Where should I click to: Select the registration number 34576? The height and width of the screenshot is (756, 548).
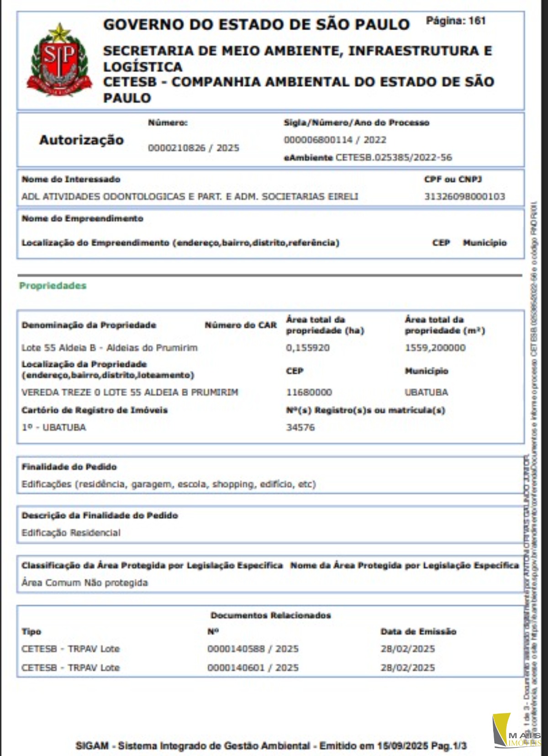(300, 428)
